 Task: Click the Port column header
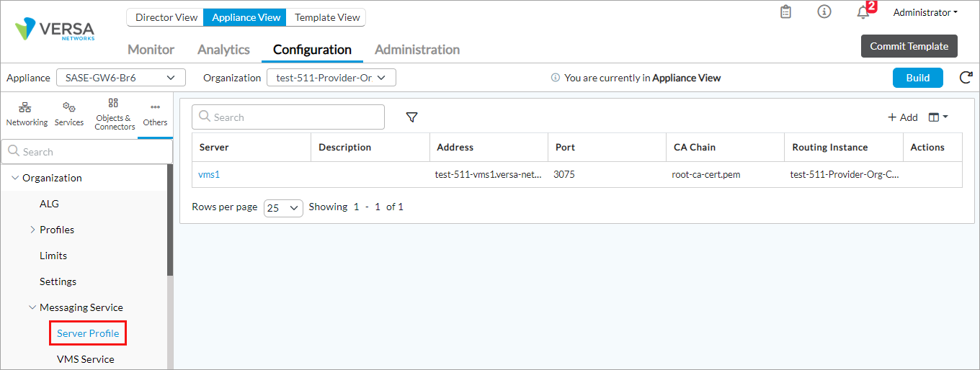[607, 147]
